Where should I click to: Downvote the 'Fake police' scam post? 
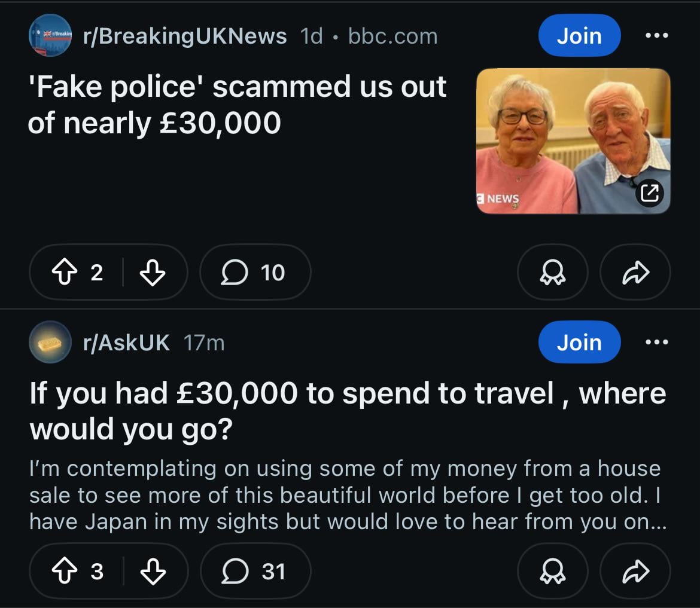(152, 273)
